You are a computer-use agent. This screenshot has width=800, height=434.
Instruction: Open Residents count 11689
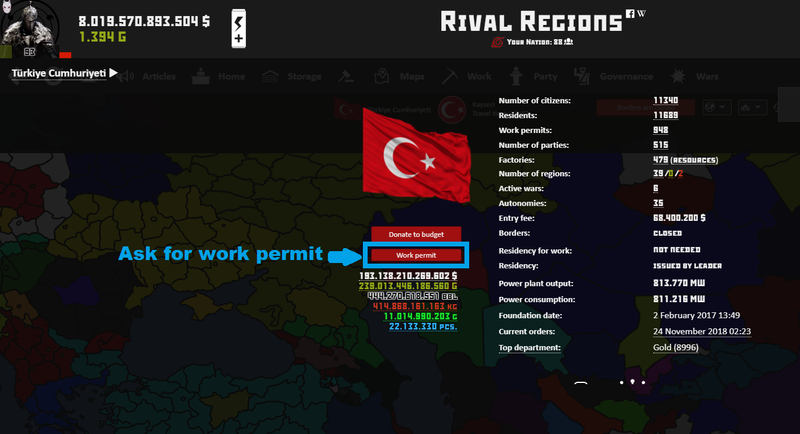point(665,115)
